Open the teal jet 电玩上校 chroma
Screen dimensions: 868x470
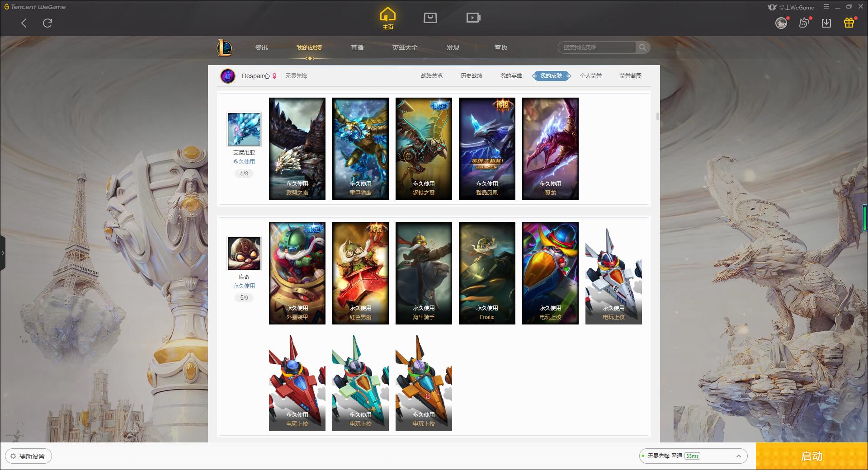[x=360, y=380]
